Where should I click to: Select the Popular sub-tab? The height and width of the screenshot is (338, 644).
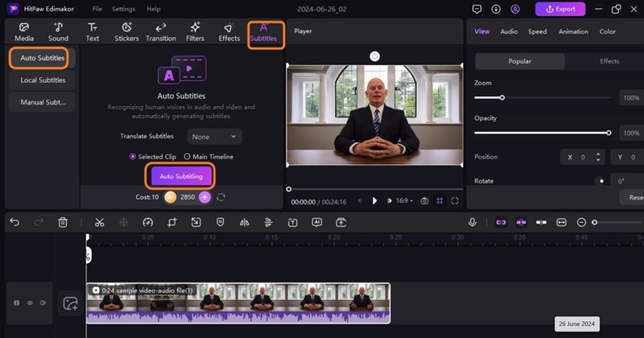pos(520,61)
